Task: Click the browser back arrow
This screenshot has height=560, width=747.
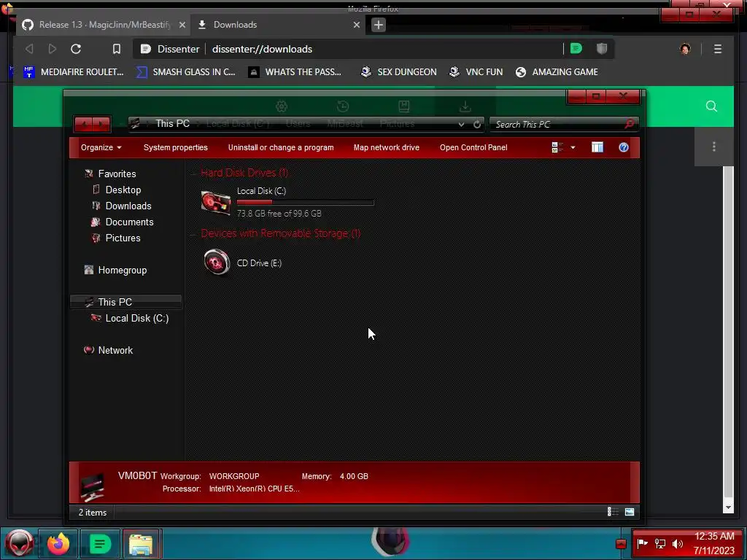Action: coord(29,49)
